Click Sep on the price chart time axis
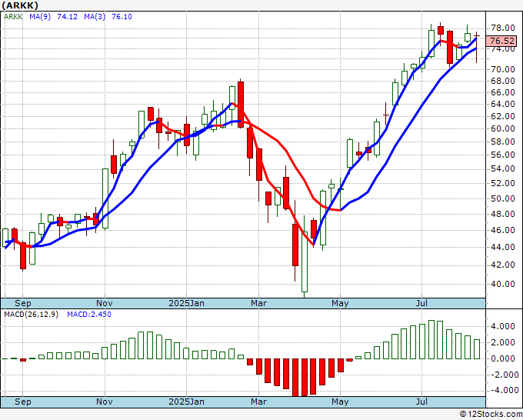Image resolution: width=523 pixels, height=420 pixels. click(22, 303)
